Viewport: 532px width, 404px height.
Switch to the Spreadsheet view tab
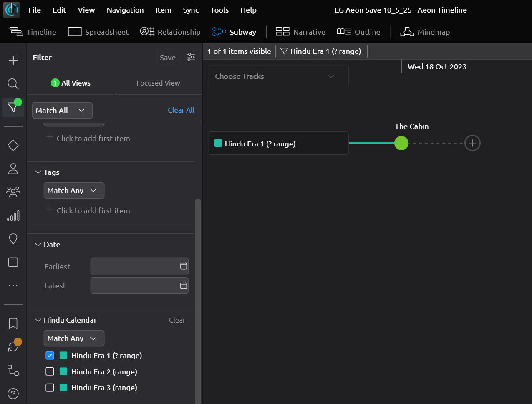[x=98, y=32]
